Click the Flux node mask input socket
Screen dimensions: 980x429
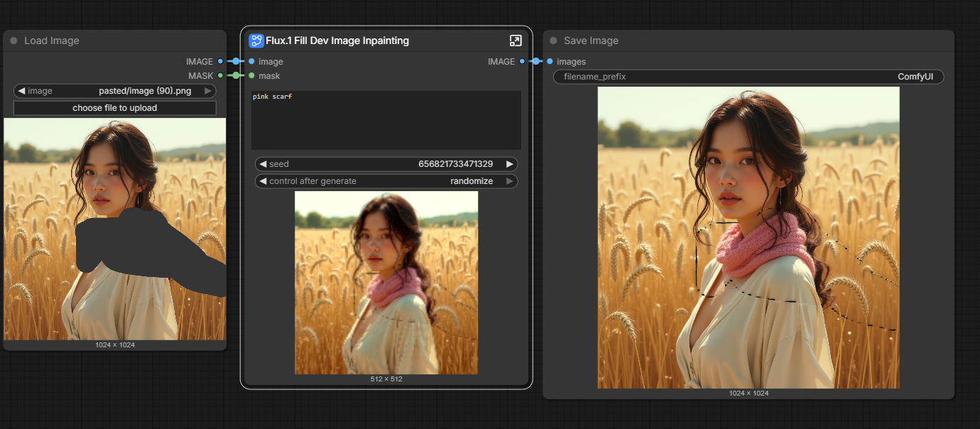pyautogui.click(x=251, y=75)
